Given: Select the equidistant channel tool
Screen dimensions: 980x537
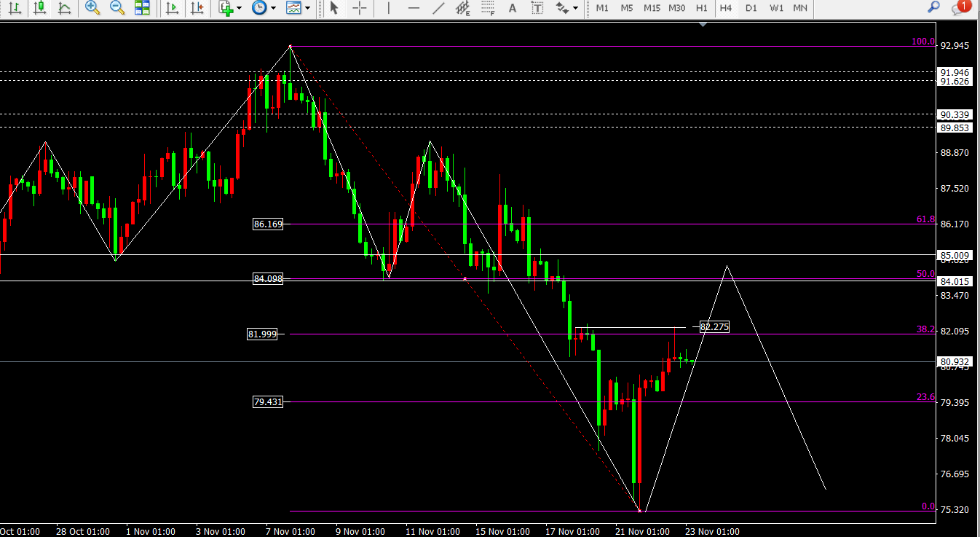Looking at the screenshot, I should point(463,8).
